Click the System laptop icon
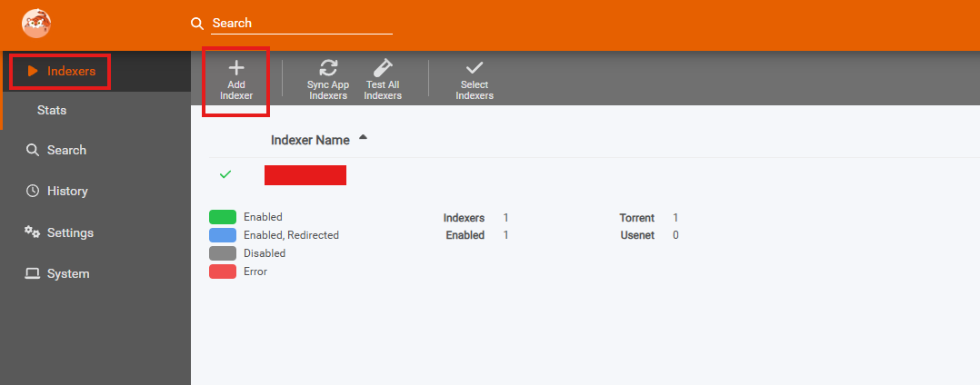980x385 pixels. tap(33, 273)
